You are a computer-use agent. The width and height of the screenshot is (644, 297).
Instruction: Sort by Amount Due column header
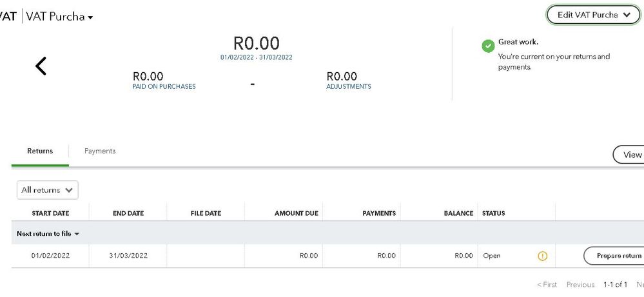pos(296,213)
